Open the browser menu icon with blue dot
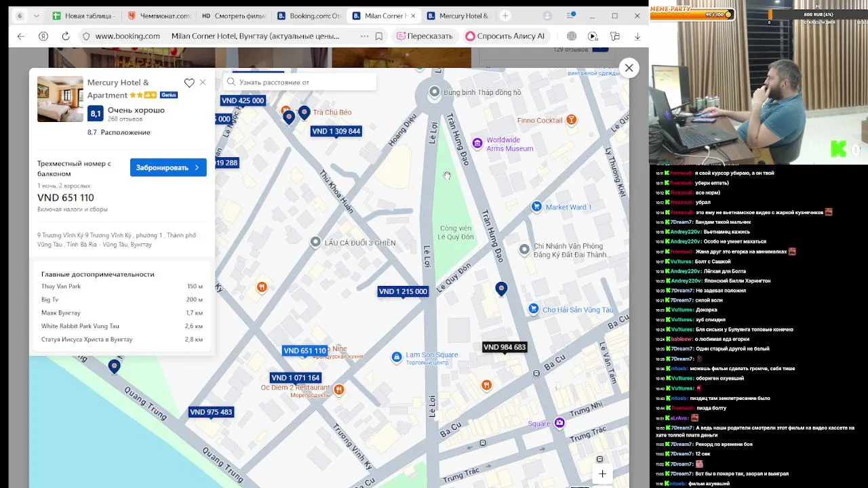Viewport: 868px width, 488px height. (x=571, y=15)
